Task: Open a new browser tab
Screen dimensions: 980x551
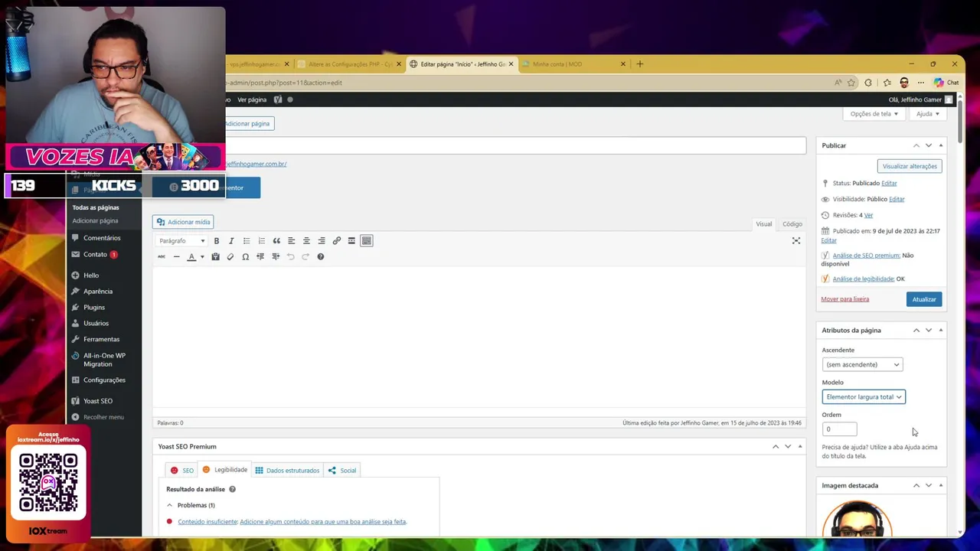Action: click(x=640, y=64)
